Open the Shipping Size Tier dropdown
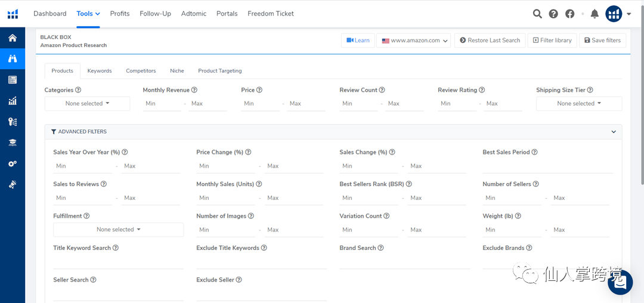The height and width of the screenshot is (303, 644). click(578, 104)
